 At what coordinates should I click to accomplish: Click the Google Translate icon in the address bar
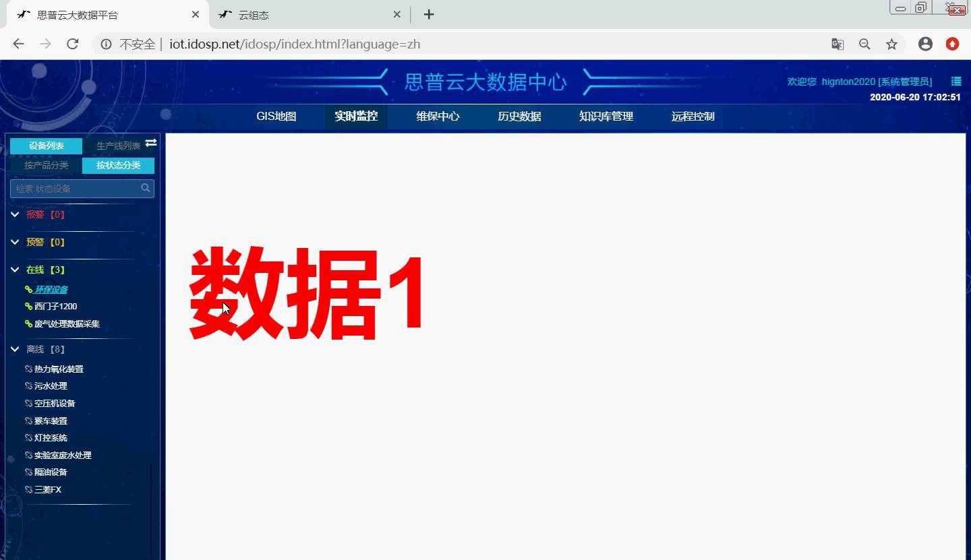coord(837,43)
